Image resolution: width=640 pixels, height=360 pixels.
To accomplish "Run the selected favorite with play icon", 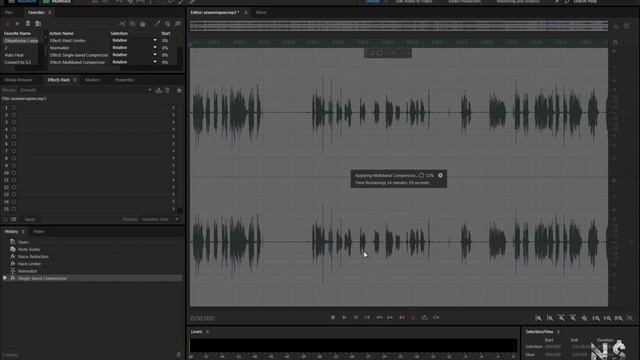I will point(17,24).
